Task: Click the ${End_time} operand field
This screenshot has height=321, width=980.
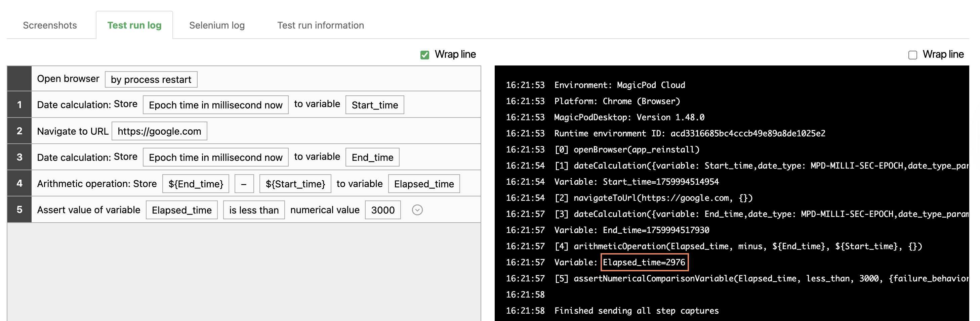Action: tap(196, 183)
